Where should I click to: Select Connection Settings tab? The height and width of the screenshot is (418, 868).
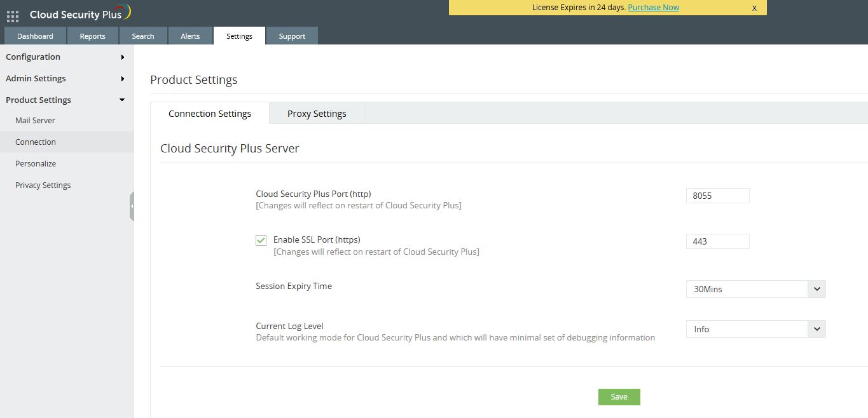[x=210, y=114]
